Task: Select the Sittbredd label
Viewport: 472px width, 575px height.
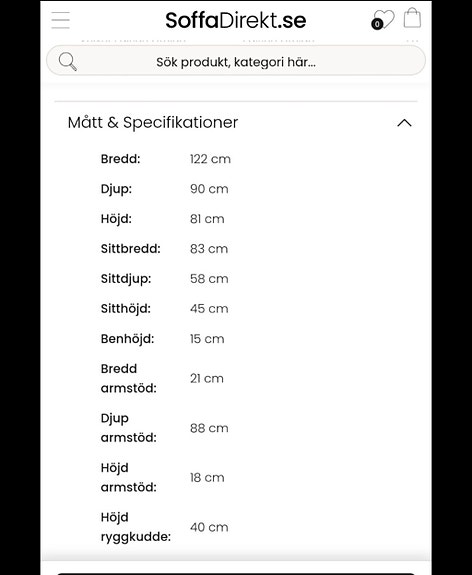Action: pos(131,249)
